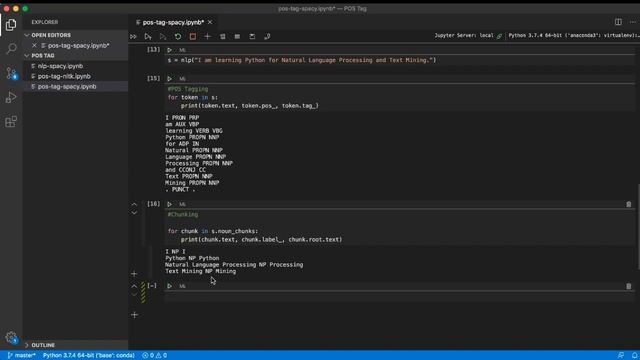Select the Python 3.7.4 kernel picker
This screenshot has width=640, height=360.
573,36
